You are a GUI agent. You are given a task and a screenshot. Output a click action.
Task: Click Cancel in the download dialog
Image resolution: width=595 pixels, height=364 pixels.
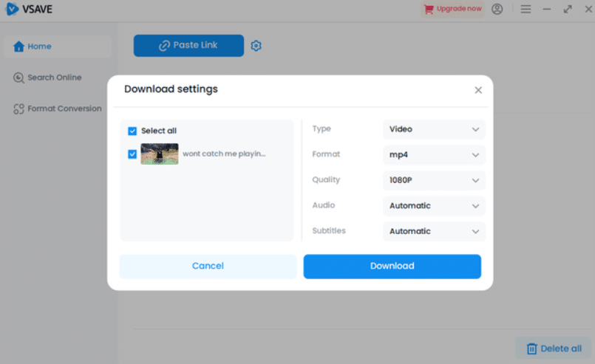pyautogui.click(x=208, y=266)
